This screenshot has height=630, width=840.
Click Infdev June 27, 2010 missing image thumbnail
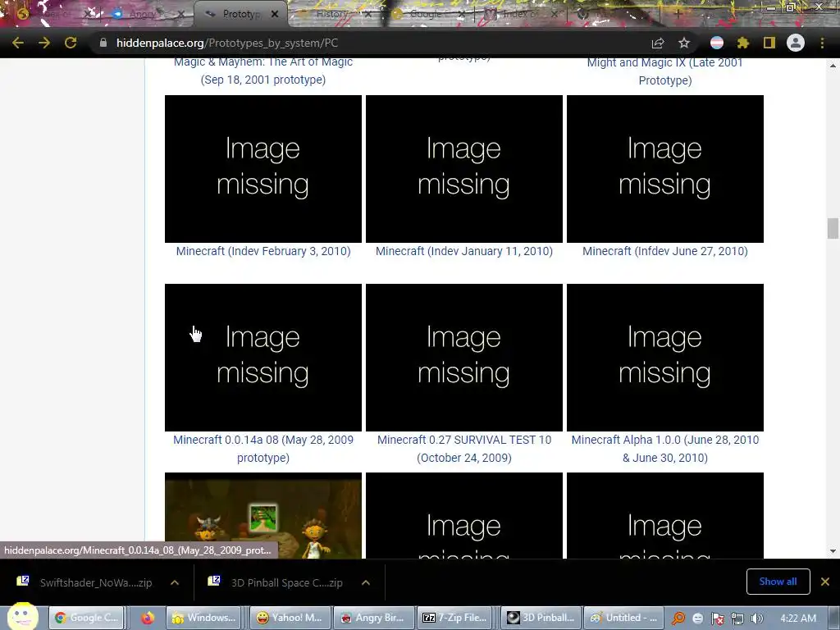tap(664, 169)
